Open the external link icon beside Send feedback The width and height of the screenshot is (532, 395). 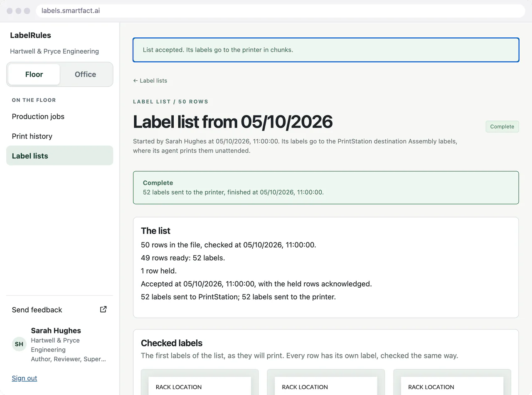[x=103, y=309]
